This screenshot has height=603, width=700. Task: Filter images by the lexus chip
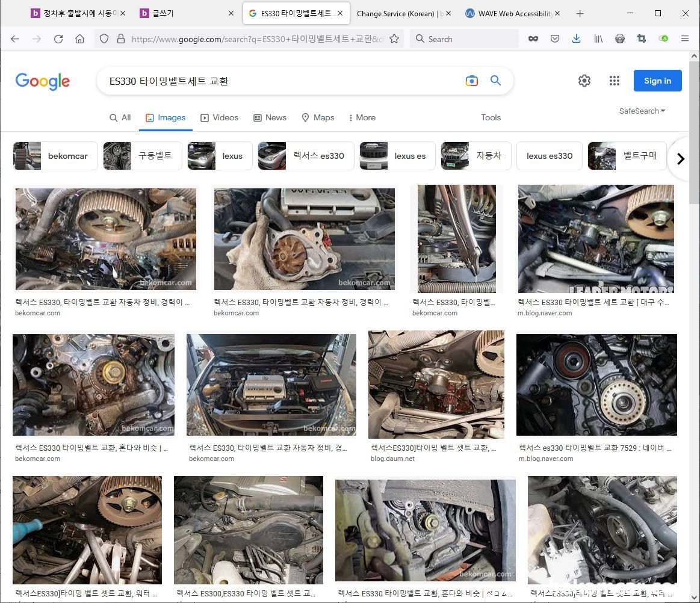(x=220, y=156)
